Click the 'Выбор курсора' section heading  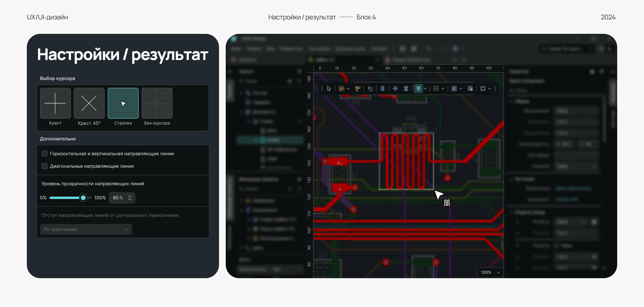57,78
